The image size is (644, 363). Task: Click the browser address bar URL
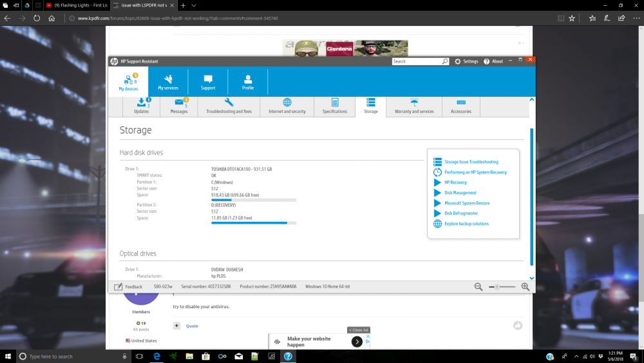point(178,18)
